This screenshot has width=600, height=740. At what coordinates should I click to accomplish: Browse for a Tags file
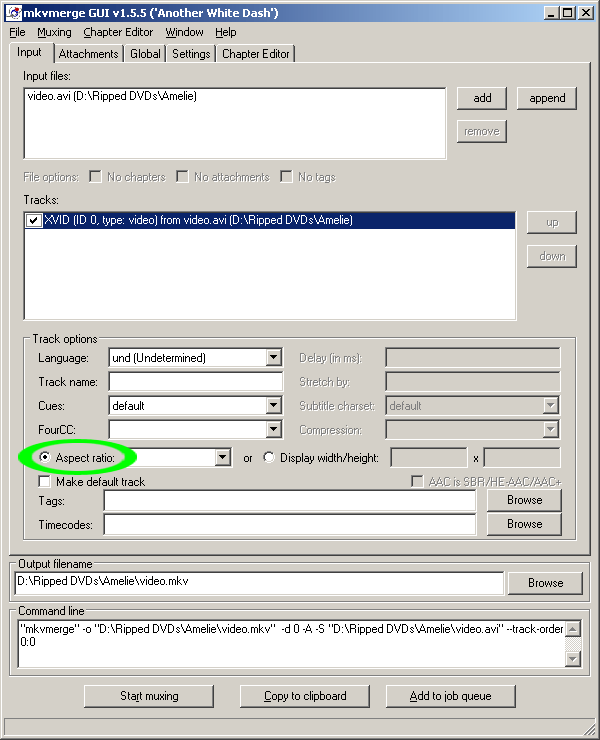tap(524, 500)
